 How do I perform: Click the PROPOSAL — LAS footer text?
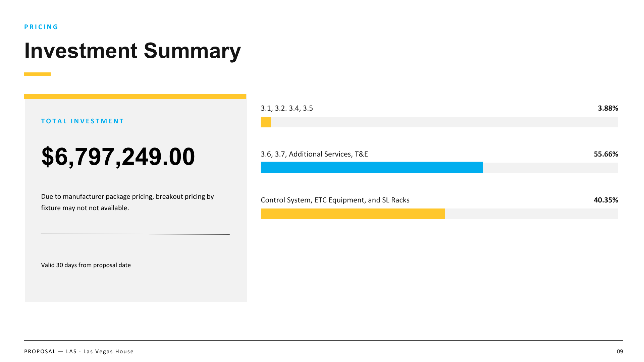pyautogui.click(x=79, y=352)
